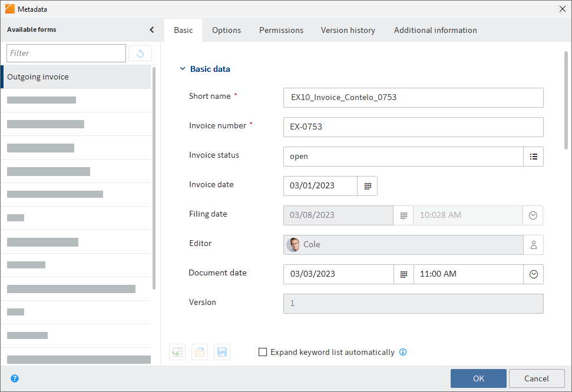Click the green transfer metadata icon

tap(177, 351)
